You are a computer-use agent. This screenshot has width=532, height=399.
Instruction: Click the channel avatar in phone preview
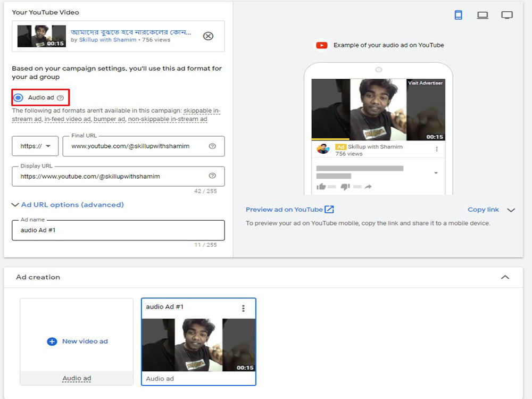click(323, 149)
